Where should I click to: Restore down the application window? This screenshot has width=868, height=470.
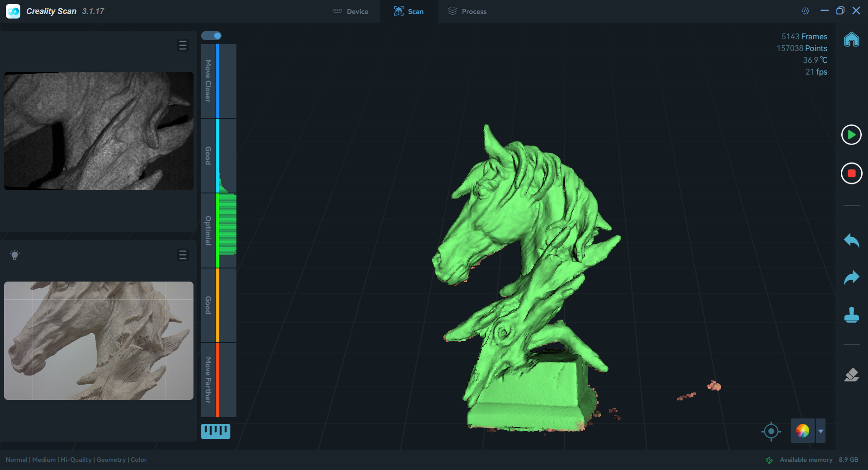click(x=840, y=10)
